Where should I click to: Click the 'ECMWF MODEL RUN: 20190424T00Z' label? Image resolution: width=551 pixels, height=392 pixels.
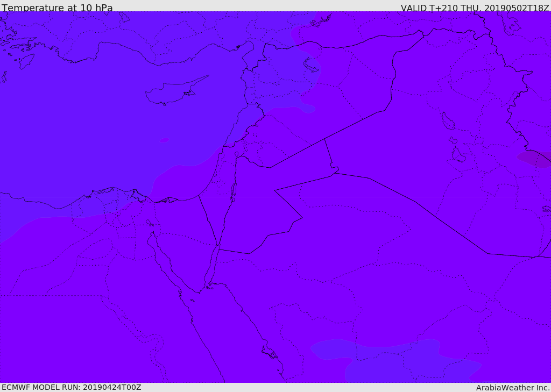coord(72,387)
